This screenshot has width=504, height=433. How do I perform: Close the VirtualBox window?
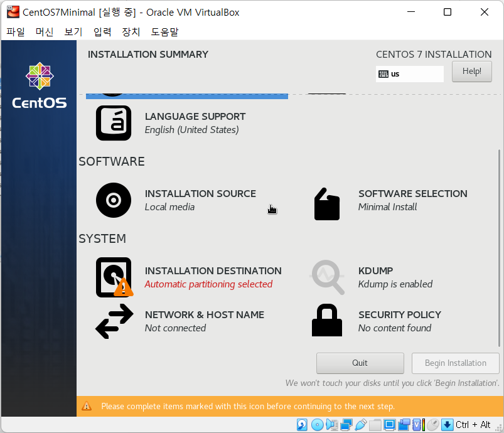pyautogui.click(x=485, y=12)
